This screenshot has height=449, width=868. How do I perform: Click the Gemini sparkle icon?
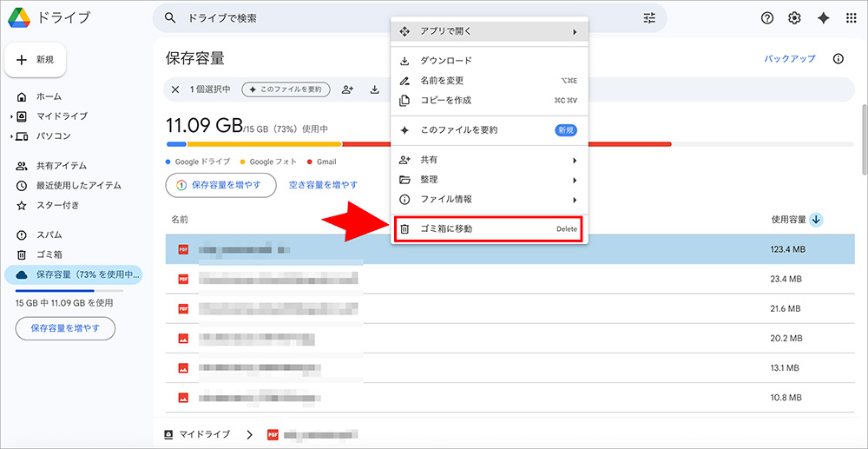(x=823, y=18)
